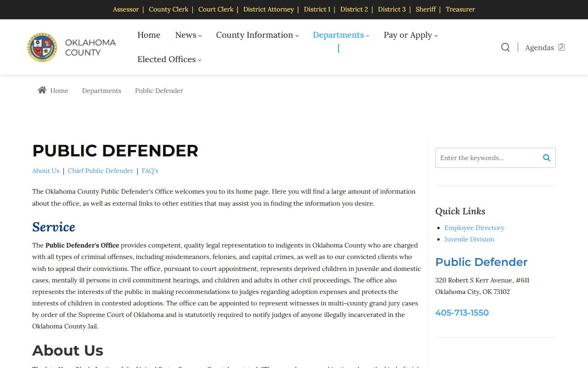Click the OKLAHOMA COUNTY logo text
Viewport: 588px width, 368px height.
click(90, 47)
